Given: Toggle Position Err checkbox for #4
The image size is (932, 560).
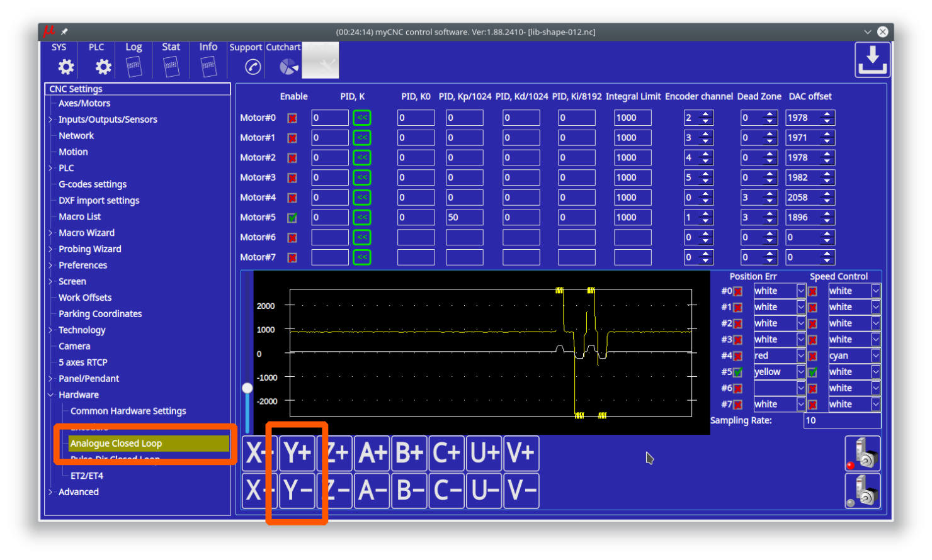Looking at the screenshot, I should 738,356.
